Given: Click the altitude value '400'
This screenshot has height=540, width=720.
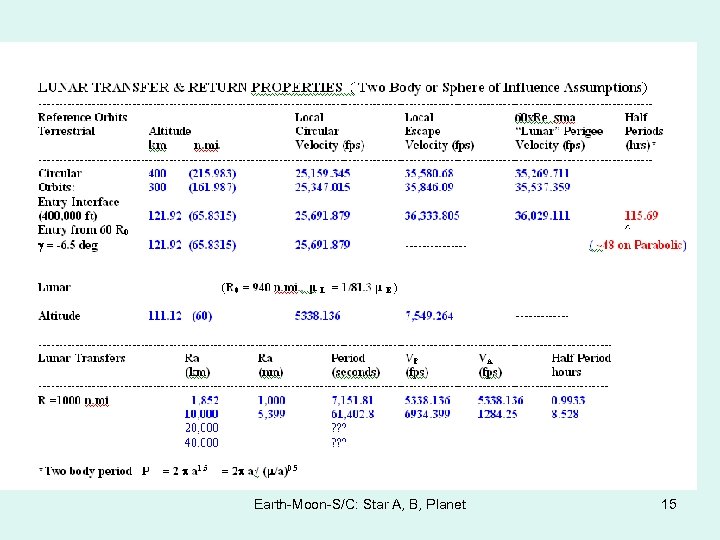Looking at the screenshot, I should pyautogui.click(x=157, y=174).
